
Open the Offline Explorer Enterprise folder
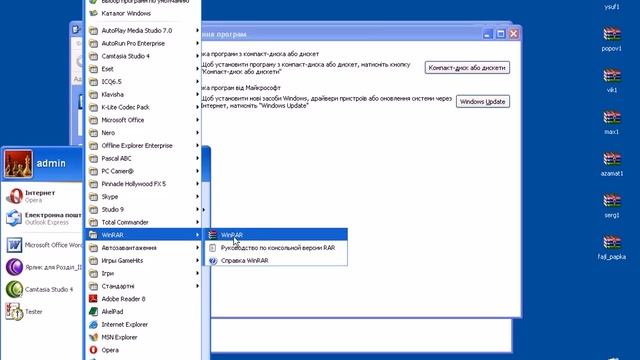point(144,145)
